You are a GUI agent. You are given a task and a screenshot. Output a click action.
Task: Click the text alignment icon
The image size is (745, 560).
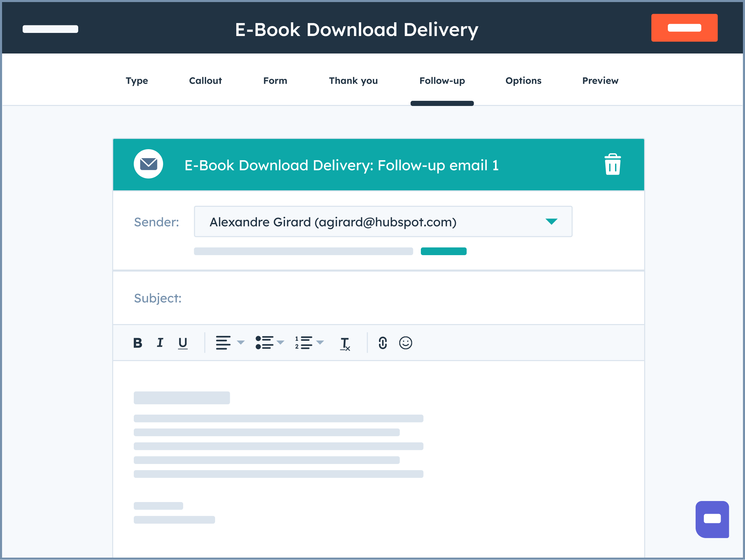tap(223, 343)
